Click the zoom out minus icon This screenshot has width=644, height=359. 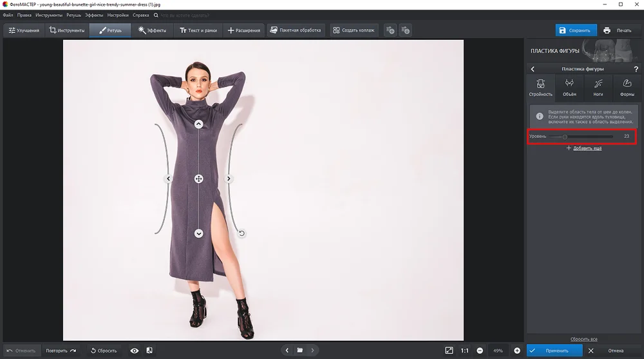(x=480, y=351)
